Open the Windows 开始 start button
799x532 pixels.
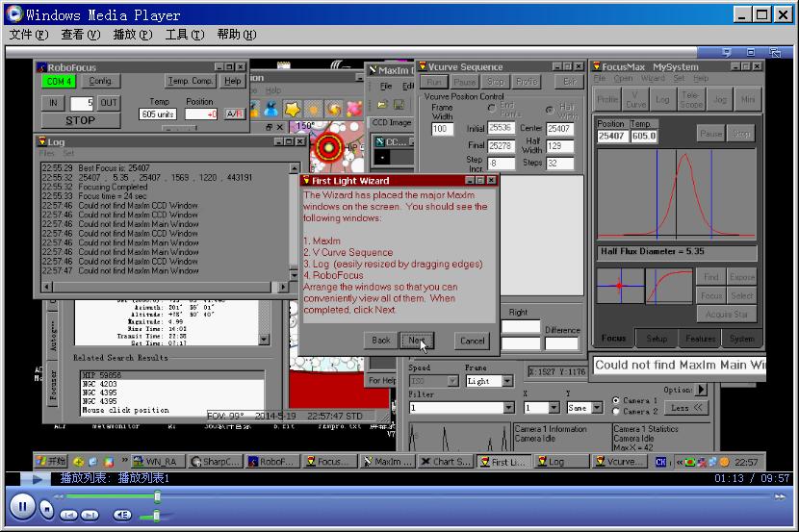tap(51, 461)
